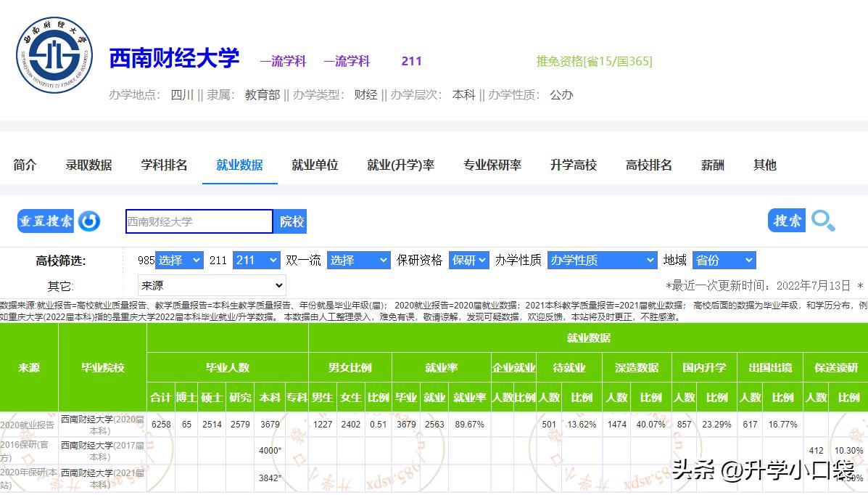Click the 重置搜索 reset button
Screen dimensions: 868x495
pyautogui.click(x=45, y=221)
